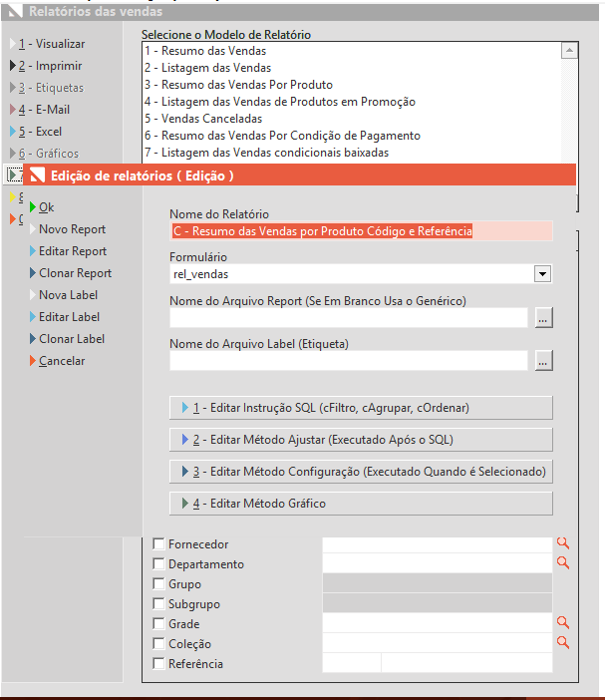
Task: Check the Grupo checkbox
Action: click(x=158, y=583)
